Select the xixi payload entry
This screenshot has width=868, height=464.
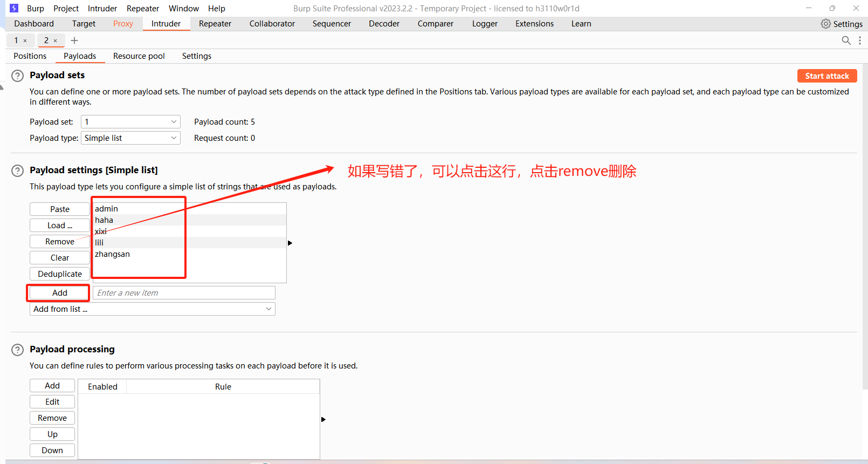190,231
